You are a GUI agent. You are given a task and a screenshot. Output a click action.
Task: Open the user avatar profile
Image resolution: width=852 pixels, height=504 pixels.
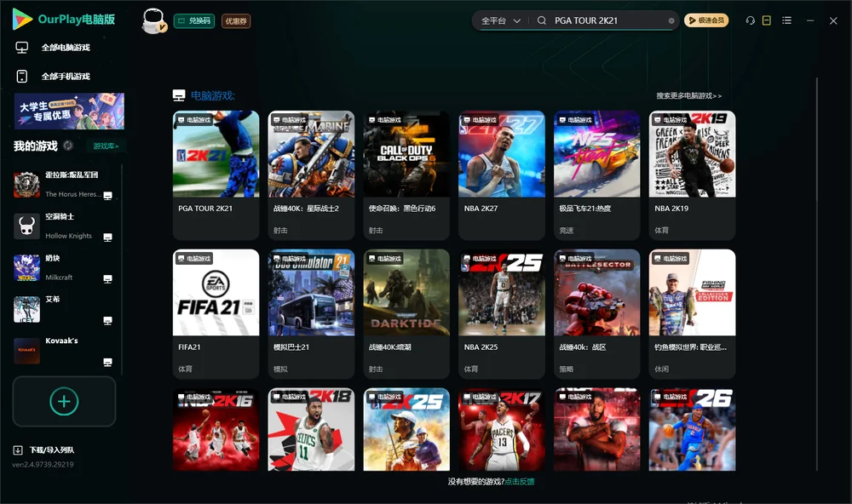click(153, 20)
